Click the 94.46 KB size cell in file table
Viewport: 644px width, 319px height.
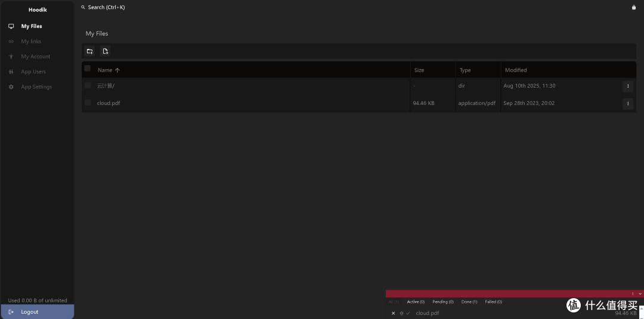423,103
